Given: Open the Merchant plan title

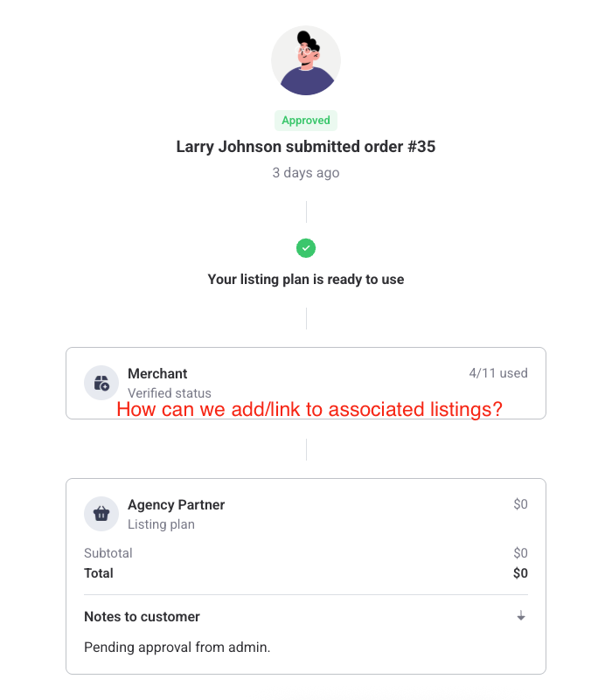Looking at the screenshot, I should point(157,373).
